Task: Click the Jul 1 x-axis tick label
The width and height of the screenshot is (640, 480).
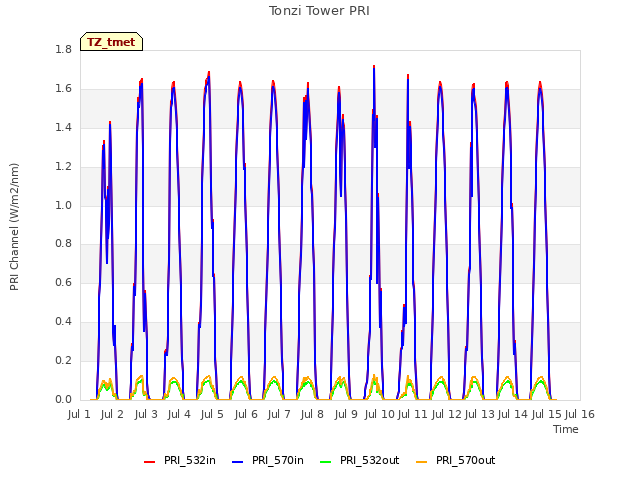Action: [x=79, y=414]
